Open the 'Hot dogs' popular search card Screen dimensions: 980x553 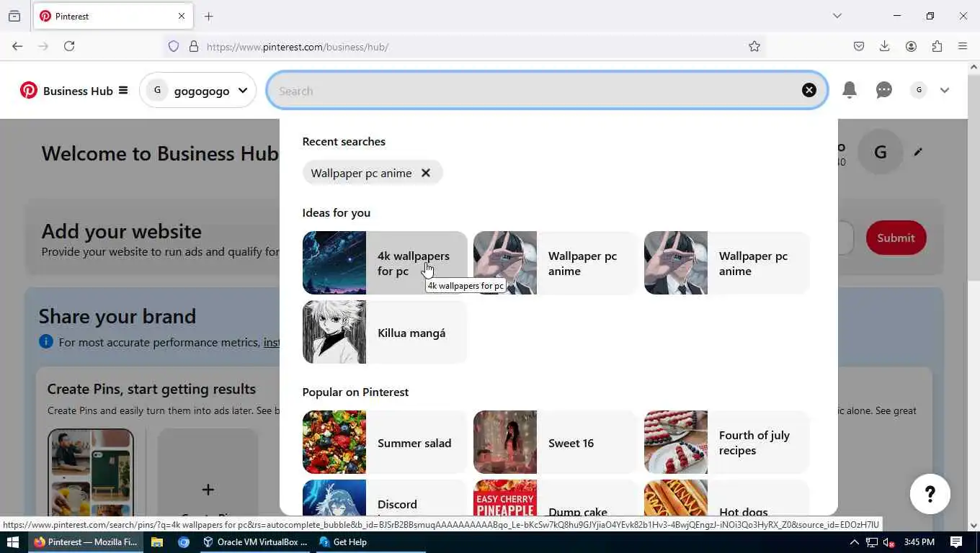(x=726, y=498)
